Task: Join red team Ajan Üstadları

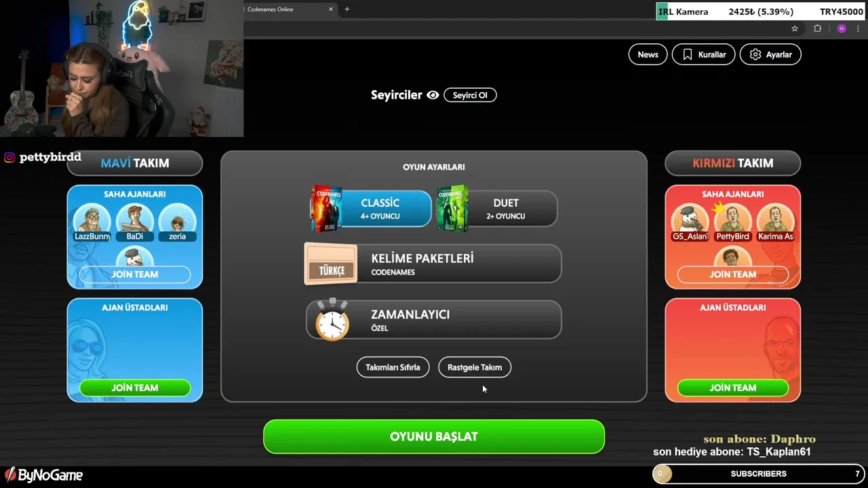Action: 733,388
